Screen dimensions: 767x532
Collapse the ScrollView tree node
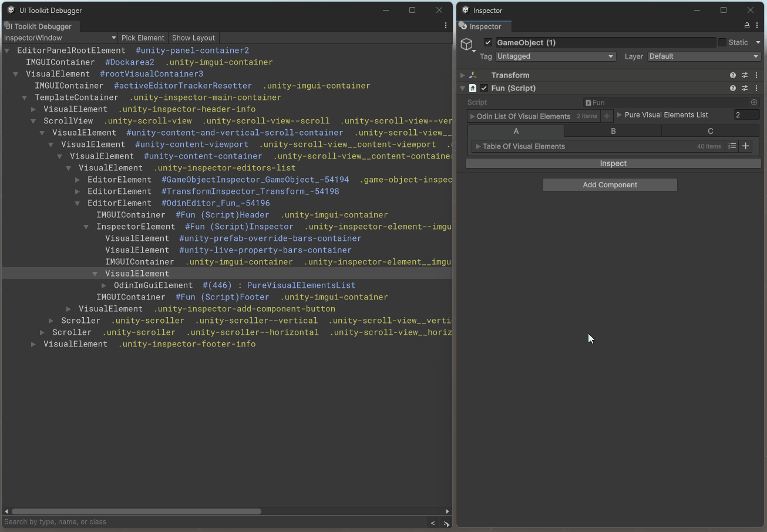coord(33,121)
